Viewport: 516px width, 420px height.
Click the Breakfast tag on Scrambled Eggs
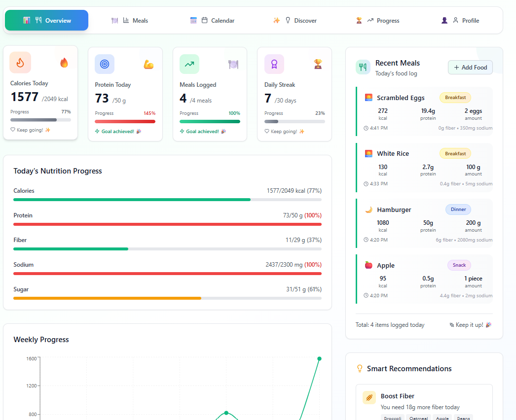(455, 97)
